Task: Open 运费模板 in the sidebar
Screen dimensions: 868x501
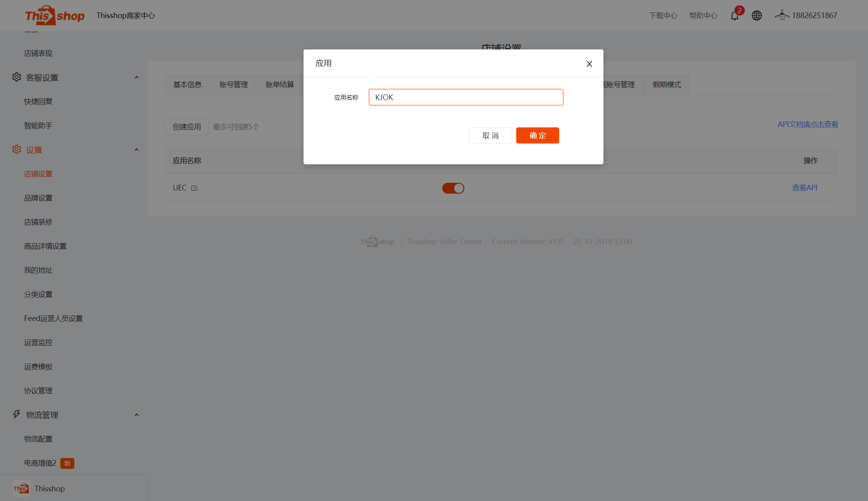Action: click(38, 367)
